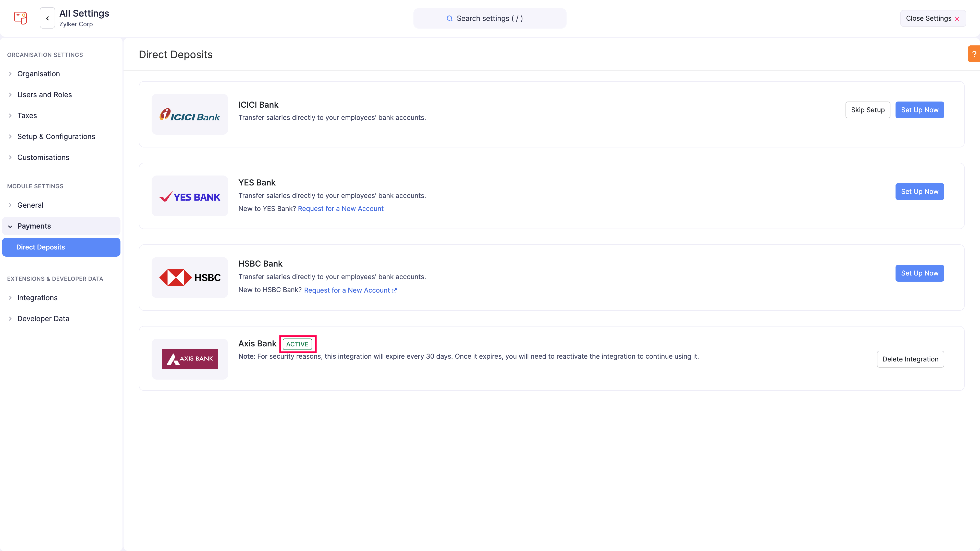Image resolution: width=980 pixels, height=551 pixels.
Task: Click EXTENSIONS & DEVELOPER DATA heading
Action: 55,279
